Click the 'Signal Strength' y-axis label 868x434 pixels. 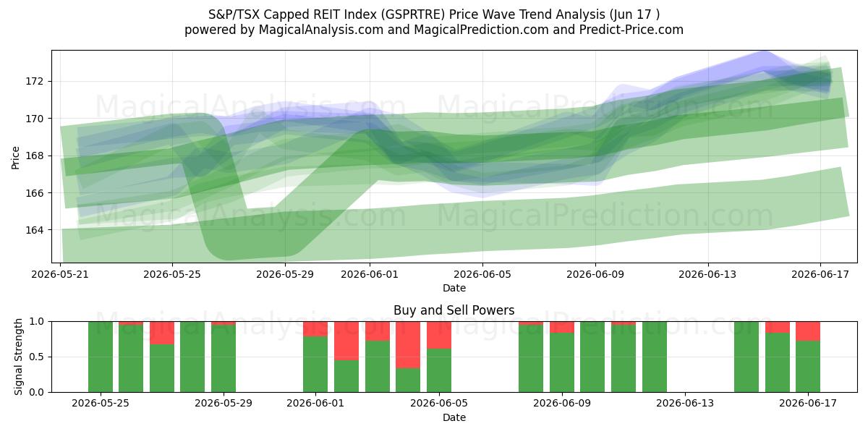tap(19, 357)
